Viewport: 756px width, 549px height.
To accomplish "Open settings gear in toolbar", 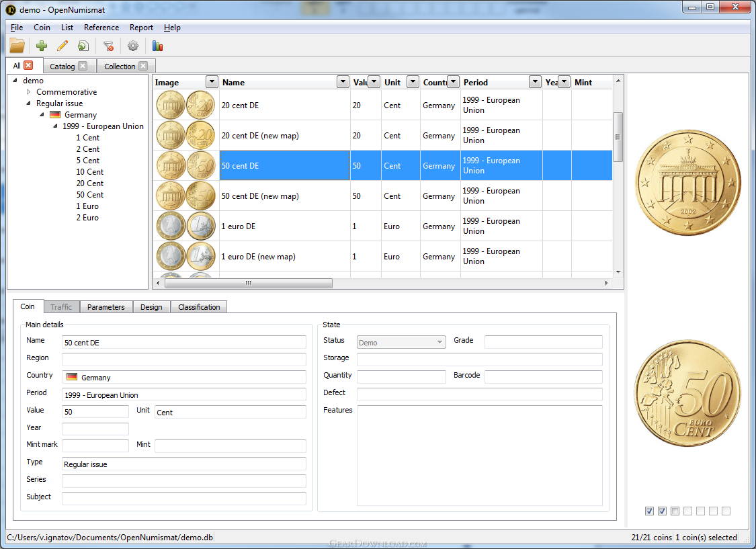I will (132, 46).
